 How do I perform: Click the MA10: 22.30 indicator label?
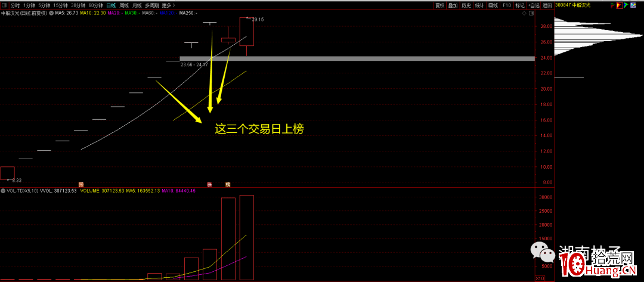click(x=93, y=13)
